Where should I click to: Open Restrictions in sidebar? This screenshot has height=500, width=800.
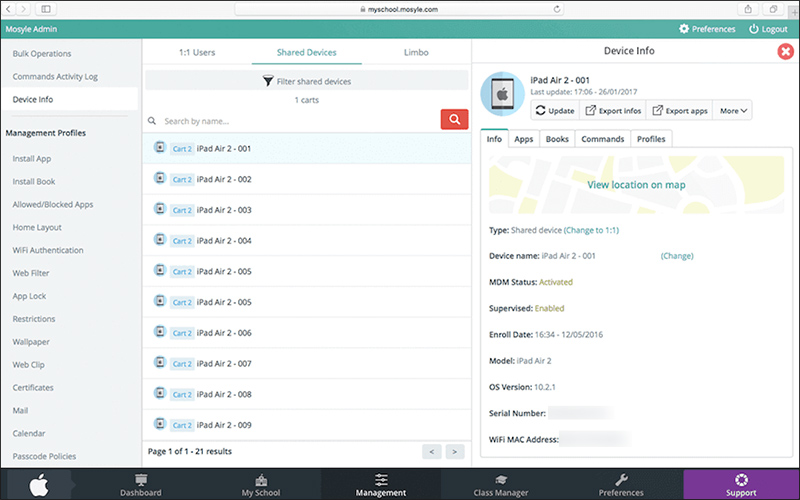pos(34,319)
